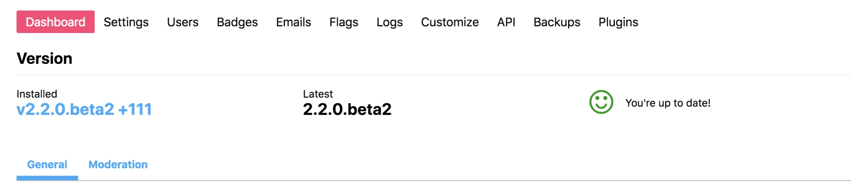Go to the Plugins tab
Image resolution: width=868 pixels, height=193 pixels.
pyautogui.click(x=618, y=22)
